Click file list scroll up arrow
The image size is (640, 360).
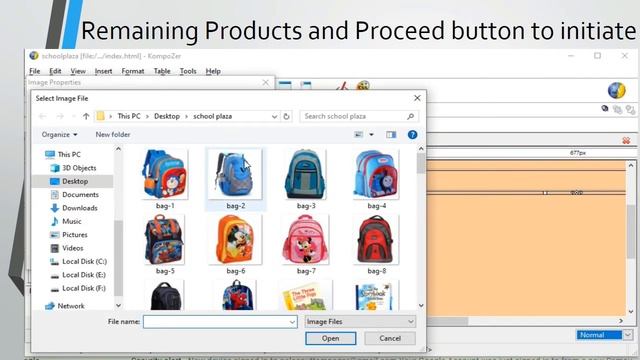(x=421, y=149)
